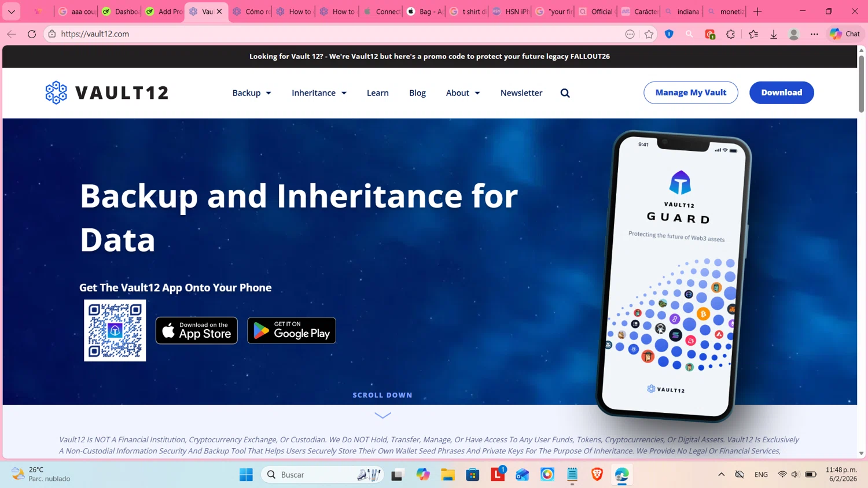Bookmark this page with the star icon
This screenshot has height=488, width=868.
point(649,34)
